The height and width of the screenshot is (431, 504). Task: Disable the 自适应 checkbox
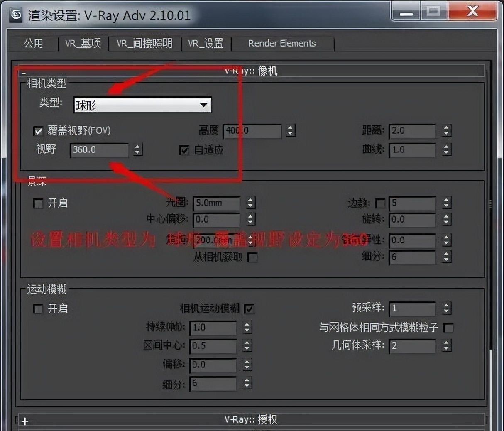tap(184, 150)
